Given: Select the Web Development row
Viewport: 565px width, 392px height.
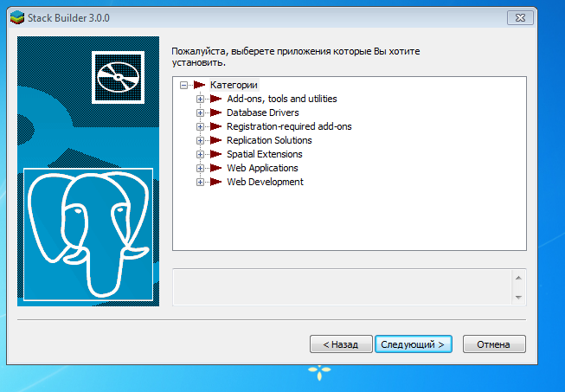Looking at the screenshot, I should (x=266, y=182).
